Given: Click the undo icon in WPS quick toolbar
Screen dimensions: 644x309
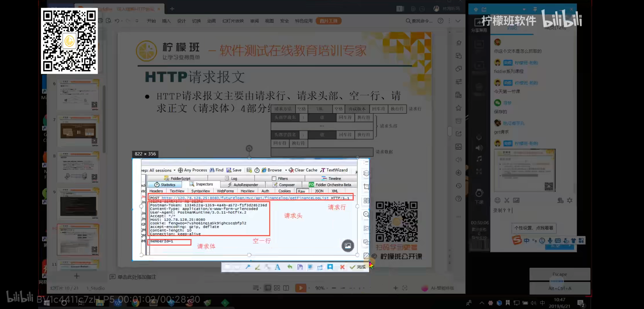Looking at the screenshot, I should (117, 21).
